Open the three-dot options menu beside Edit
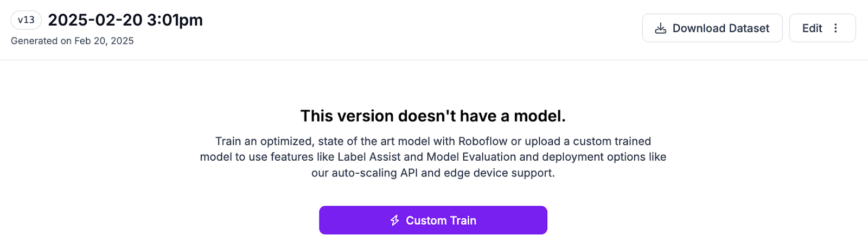 coord(835,28)
